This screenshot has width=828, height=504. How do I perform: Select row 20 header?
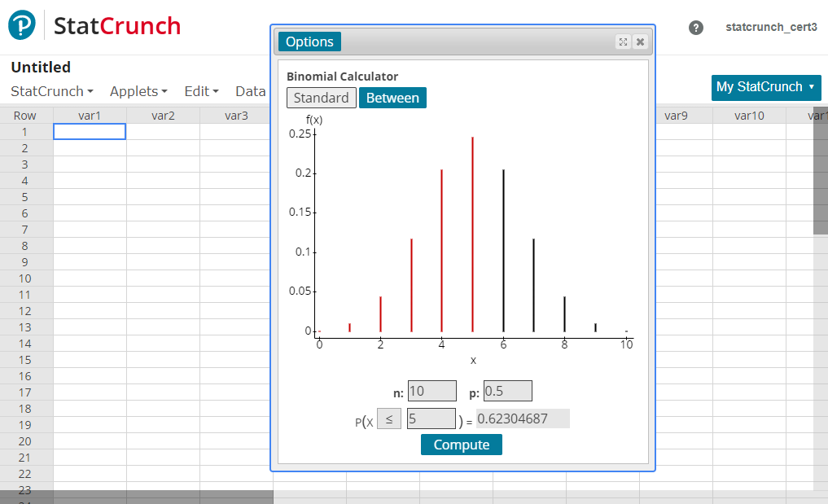[24, 441]
